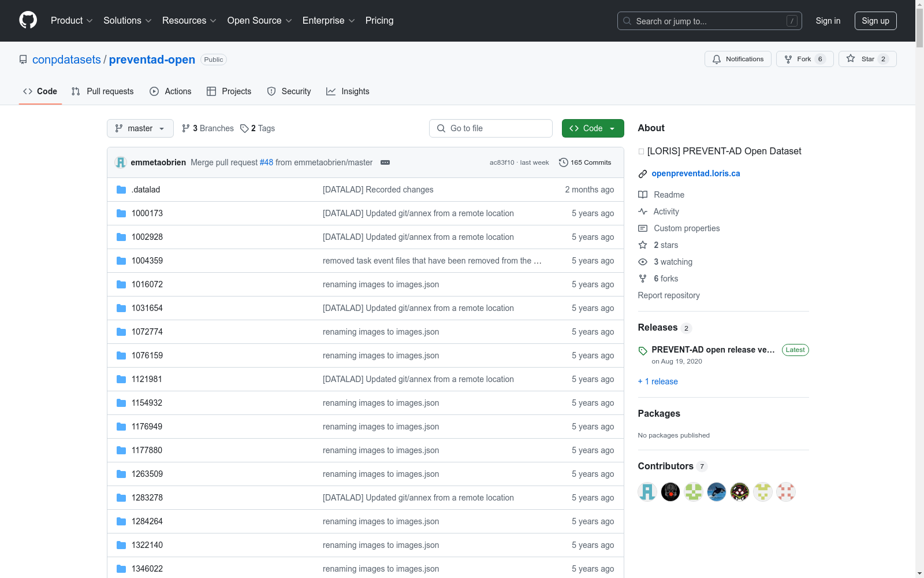Viewport: 924px width, 578px height.
Task: Click Sign in
Action: pyautogui.click(x=828, y=21)
